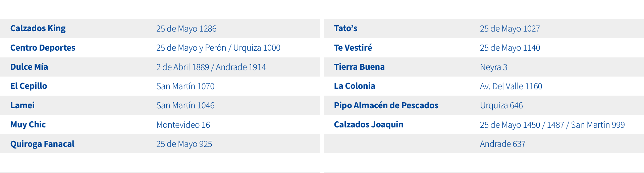Click the Tato's store name
The image size is (644, 173).
click(x=345, y=28)
